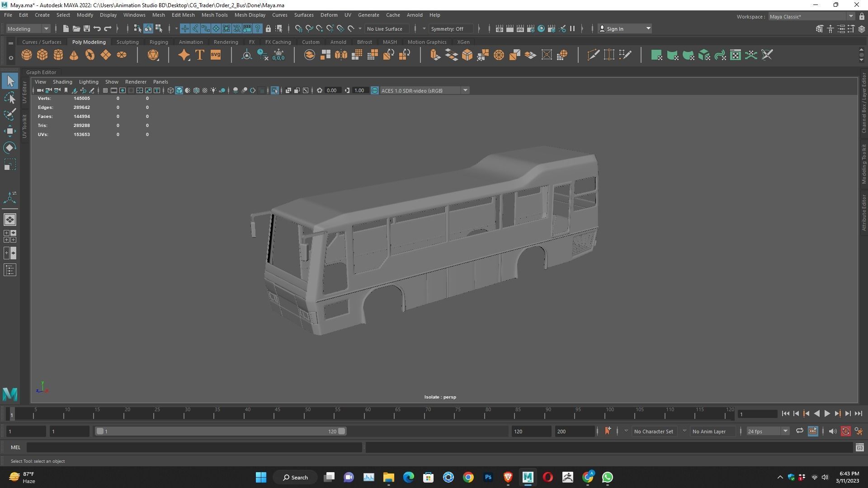This screenshot has width=868, height=488.
Task: Click the Save Scene disk icon
Action: point(86,28)
